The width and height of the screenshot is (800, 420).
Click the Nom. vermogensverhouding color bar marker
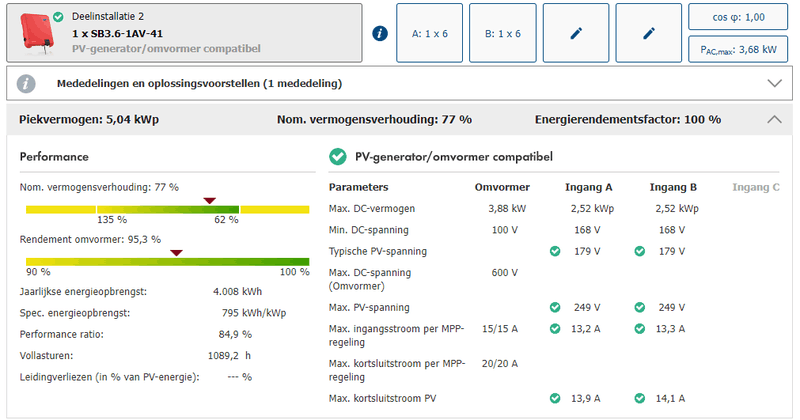click(x=209, y=201)
